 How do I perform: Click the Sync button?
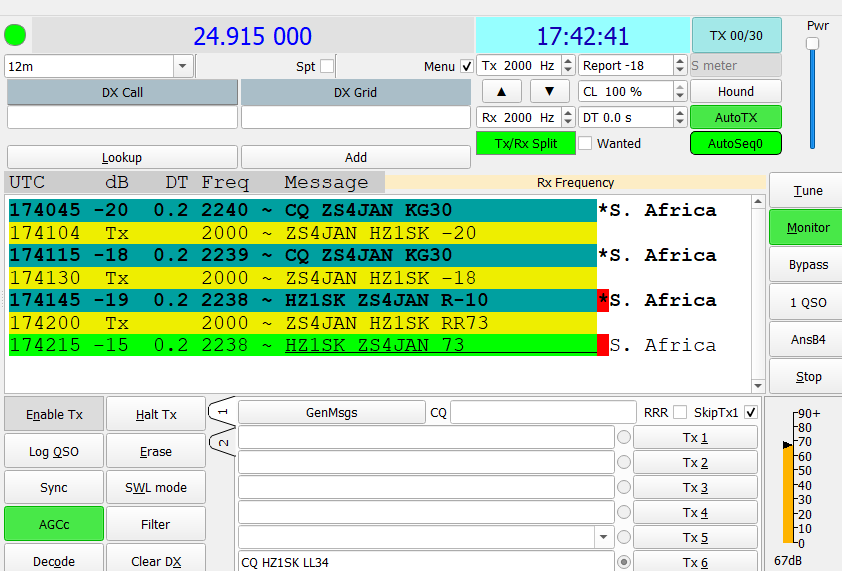coord(54,488)
